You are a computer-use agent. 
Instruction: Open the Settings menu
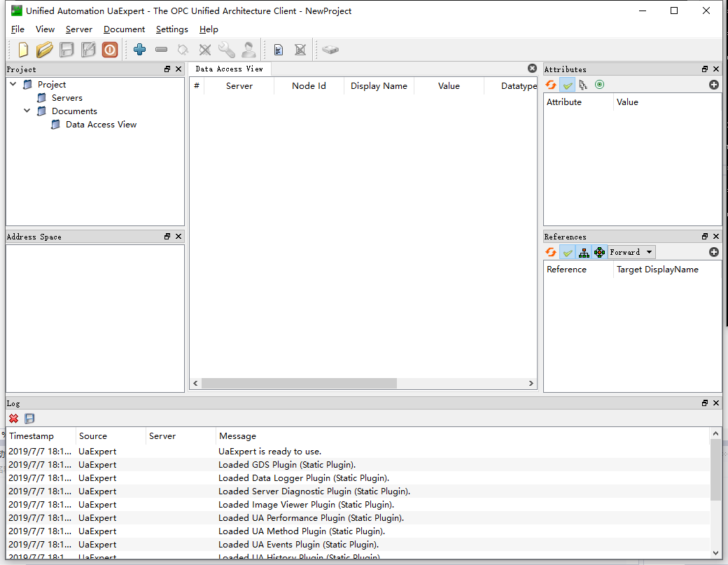[171, 29]
